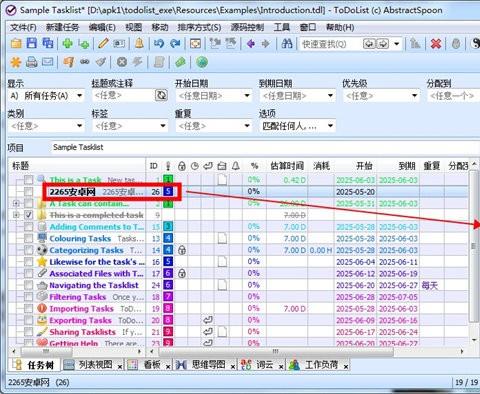Open the 开始日期 date dropdown
This screenshot has width=480, height=394.
[x=247, y=96]
